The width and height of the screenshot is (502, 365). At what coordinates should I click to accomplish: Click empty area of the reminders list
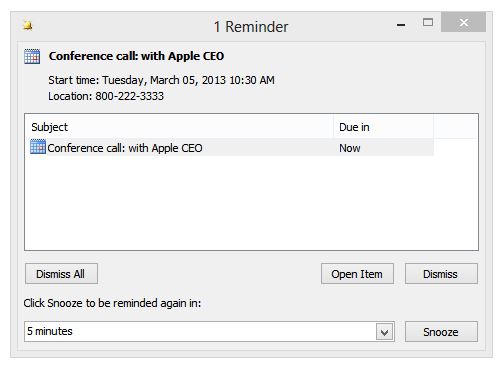(251, 203)
